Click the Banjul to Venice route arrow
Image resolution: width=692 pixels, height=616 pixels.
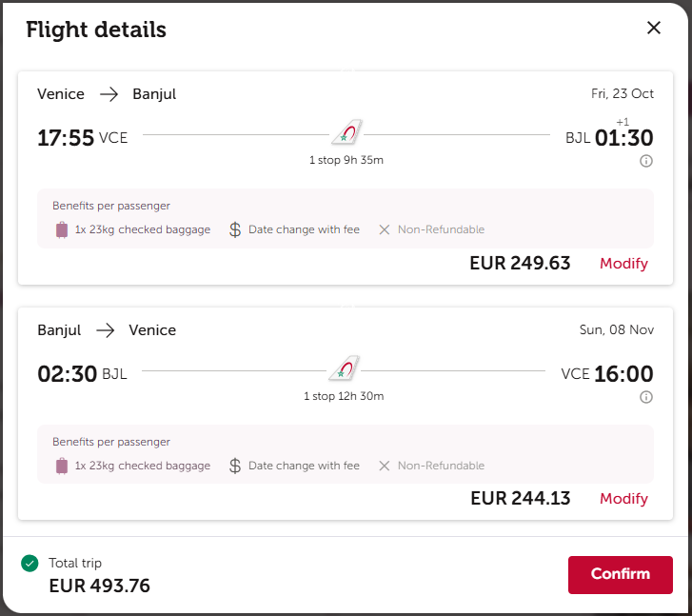[x=105, y=330]
